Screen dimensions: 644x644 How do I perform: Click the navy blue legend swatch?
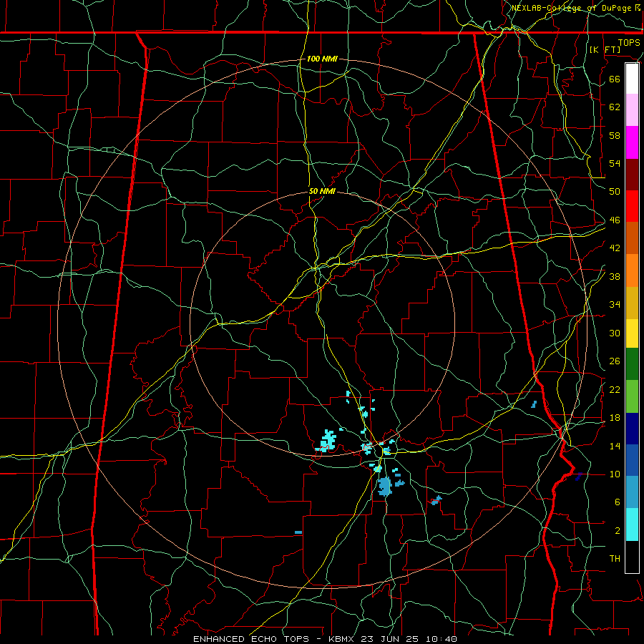point(632,429)
